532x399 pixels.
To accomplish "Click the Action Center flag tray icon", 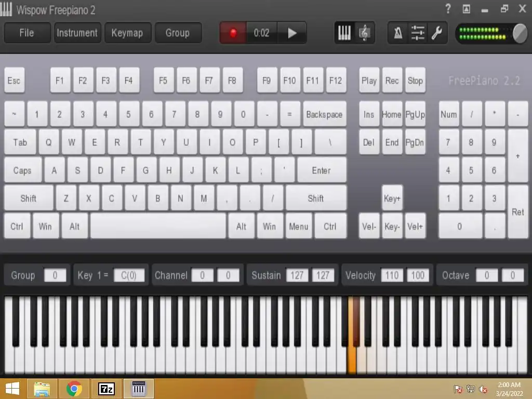I will point(458,389).
